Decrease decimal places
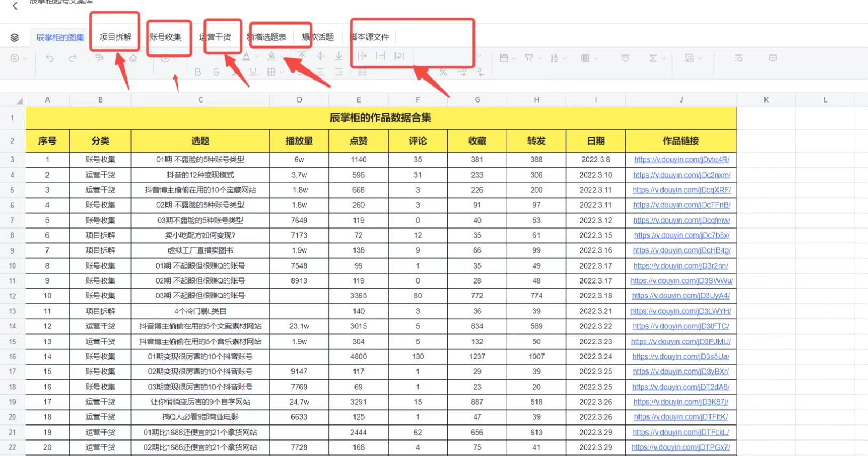 [x=480, y=72]
